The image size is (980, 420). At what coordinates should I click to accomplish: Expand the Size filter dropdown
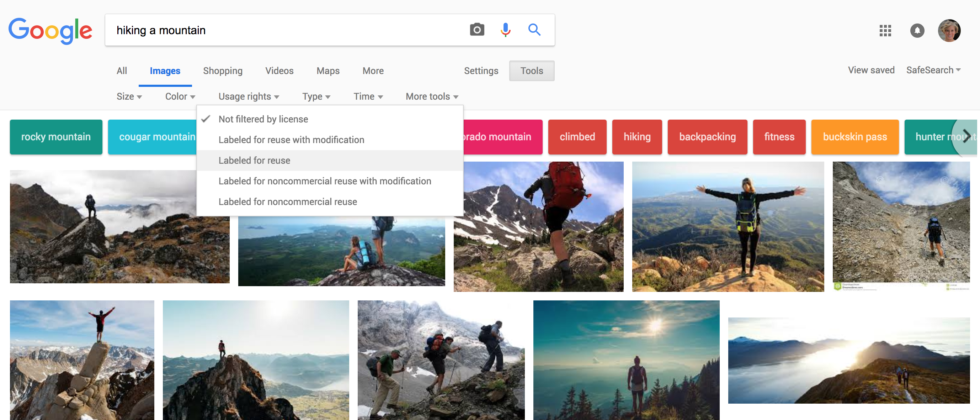pos(129,97)
